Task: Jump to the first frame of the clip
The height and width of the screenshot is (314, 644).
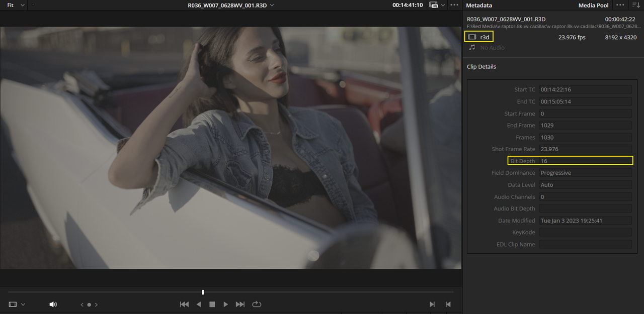Action: (185, 304)
